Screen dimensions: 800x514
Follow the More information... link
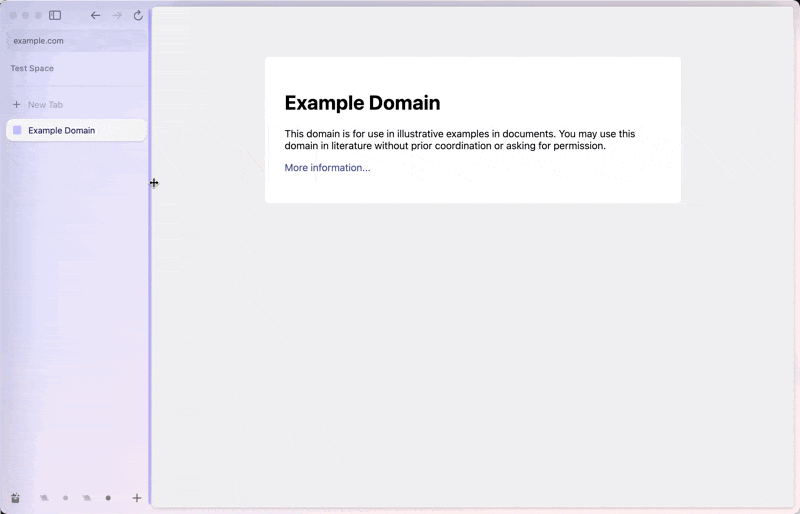[328, 167]
